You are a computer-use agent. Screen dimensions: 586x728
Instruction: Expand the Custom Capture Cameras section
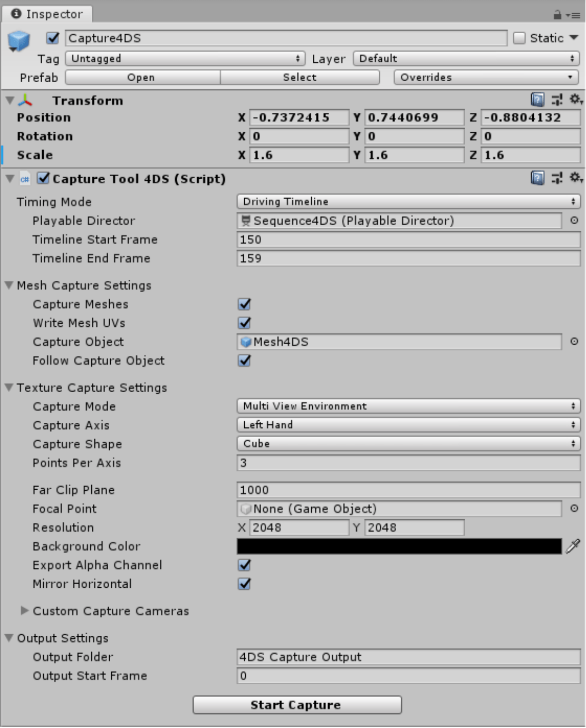[23, 611]
